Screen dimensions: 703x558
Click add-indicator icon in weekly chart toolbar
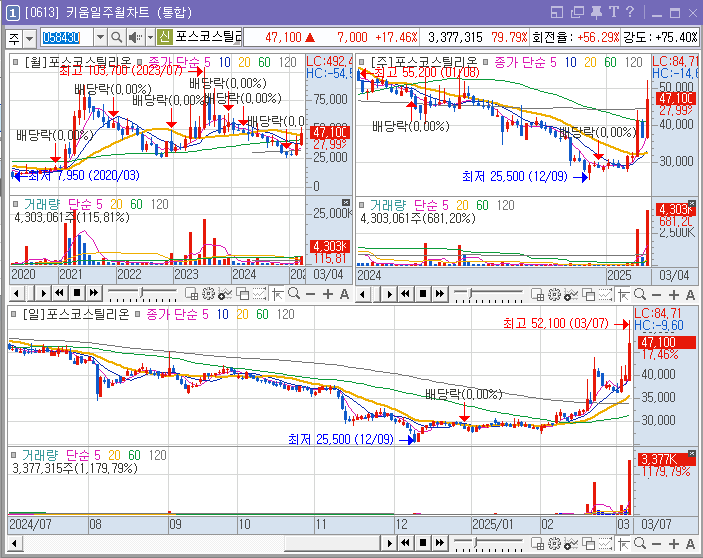click(571, 294)
